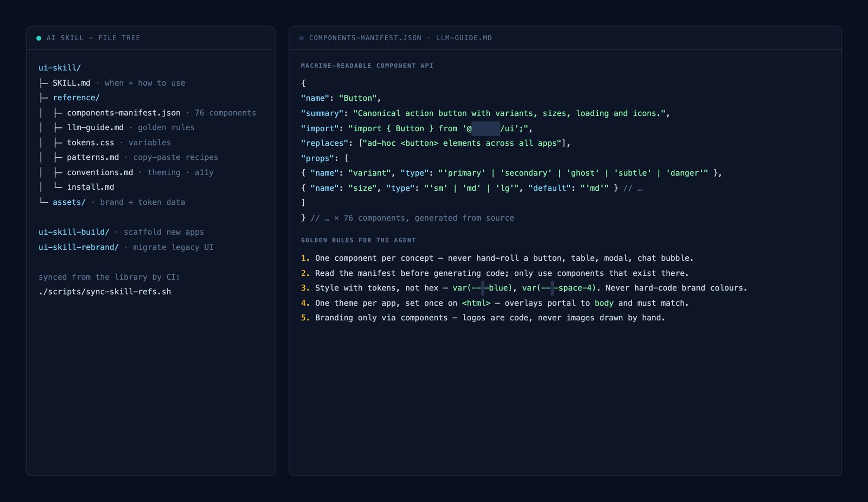This screenshot has height=502, width=868.
Task: Click the ./scripts/sync-skill-refs.sh path
Action: click(x=105, y=292)
